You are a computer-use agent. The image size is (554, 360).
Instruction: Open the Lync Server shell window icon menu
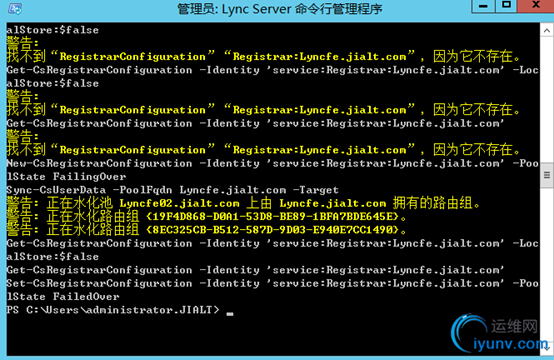coord(15,8)
